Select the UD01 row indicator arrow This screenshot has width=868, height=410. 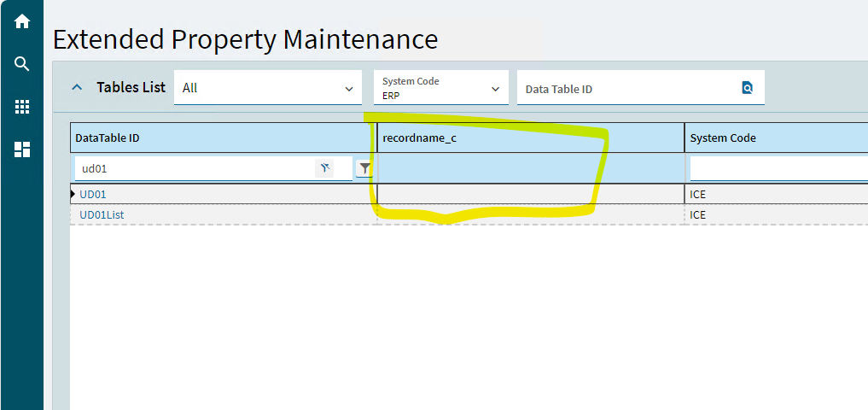(x=73, y=195)
